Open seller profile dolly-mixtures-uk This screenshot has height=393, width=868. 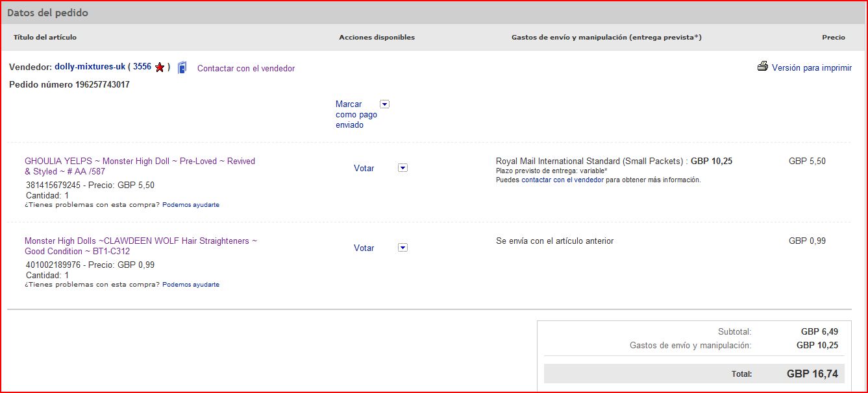[90, 67]
